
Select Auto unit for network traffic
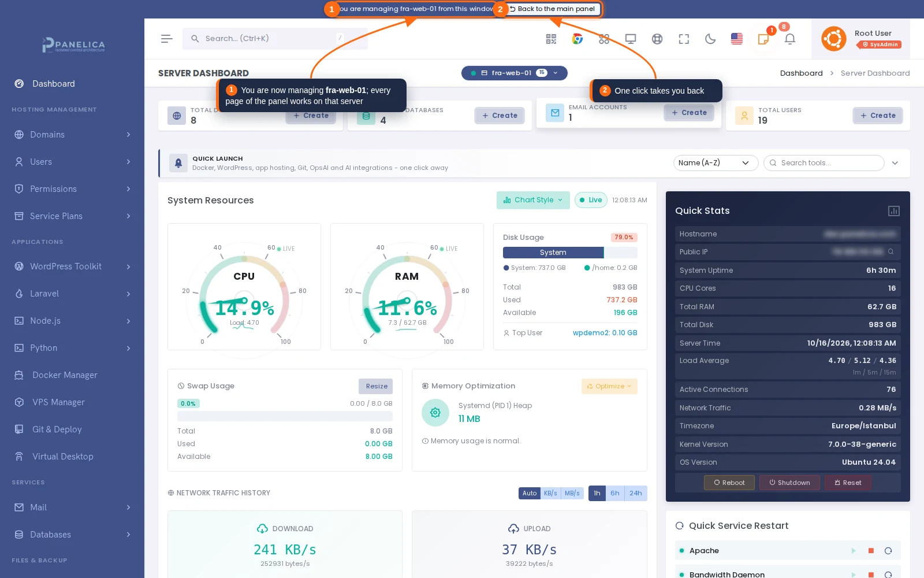click(530, 493)
